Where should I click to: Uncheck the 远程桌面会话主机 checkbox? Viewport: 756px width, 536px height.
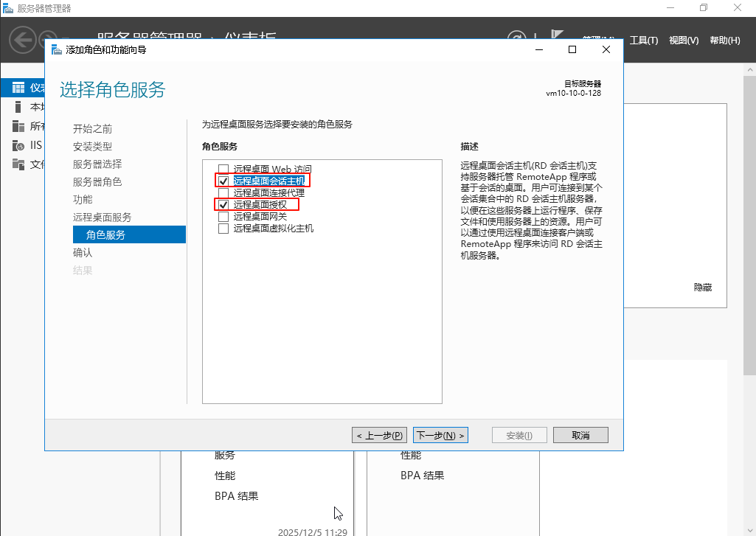tap(223, 181)
